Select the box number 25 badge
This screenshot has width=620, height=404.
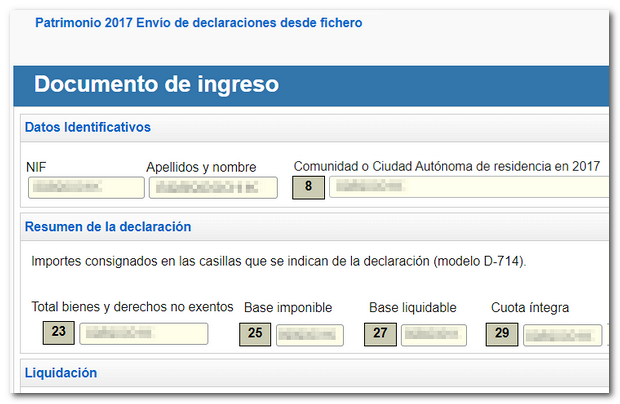pyautogui.click(x=256, y=334)
